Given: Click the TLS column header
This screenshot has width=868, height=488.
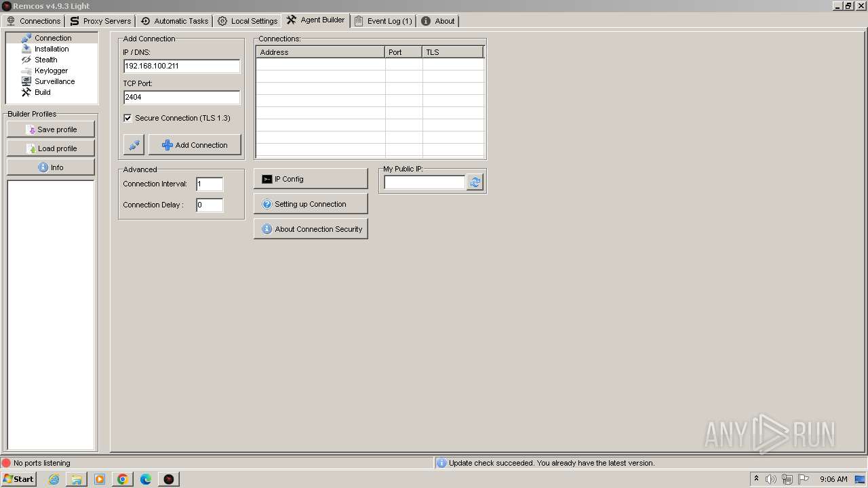Looking at the screenshot, I should coord(453,52).
